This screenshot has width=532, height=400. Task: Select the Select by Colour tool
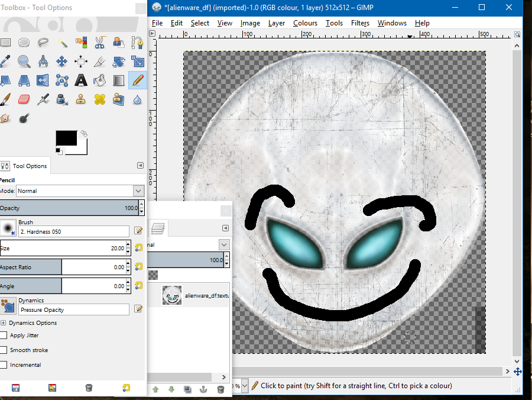[x=81, y=43]
